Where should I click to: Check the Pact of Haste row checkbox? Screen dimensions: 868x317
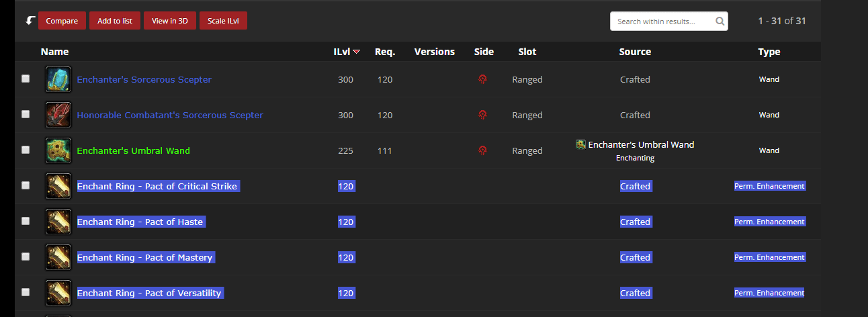(x=26, y=221)
